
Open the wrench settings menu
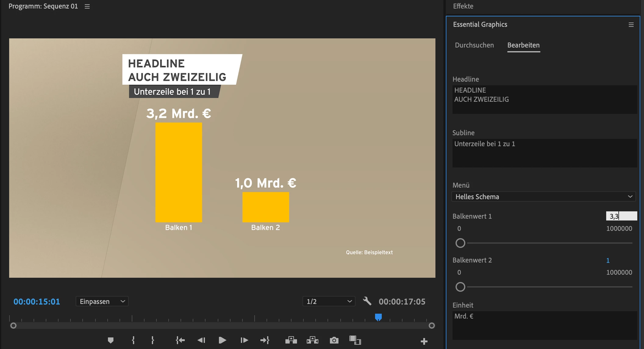[x=367, y=301]
